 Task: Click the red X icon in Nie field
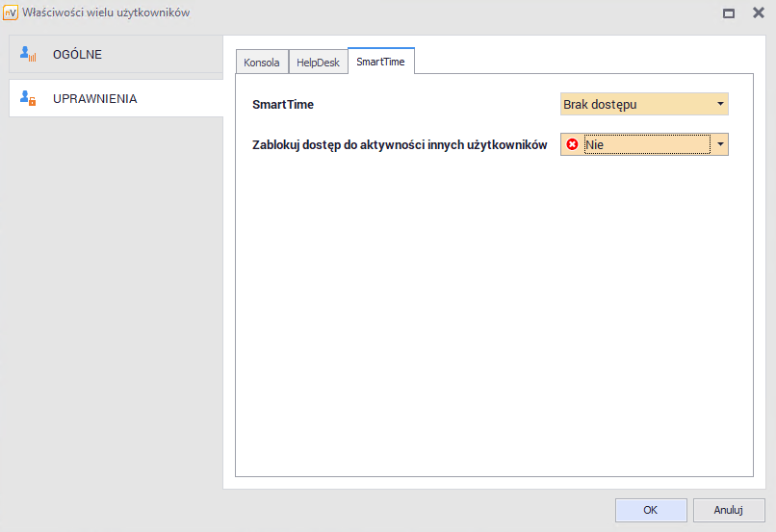[x=572, y=144]
